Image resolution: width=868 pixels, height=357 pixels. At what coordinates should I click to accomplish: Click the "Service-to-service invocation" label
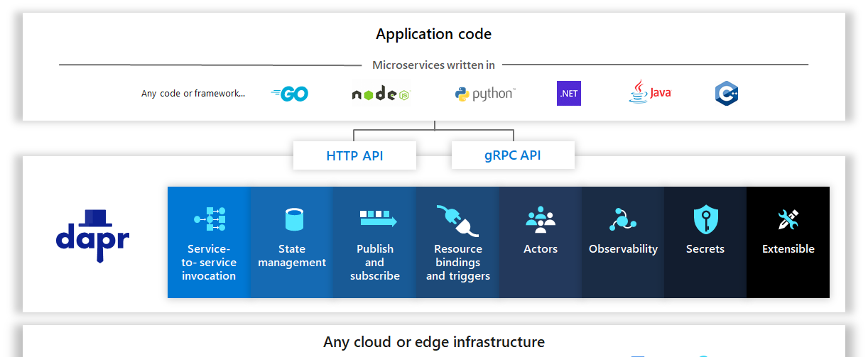(209, 263)
